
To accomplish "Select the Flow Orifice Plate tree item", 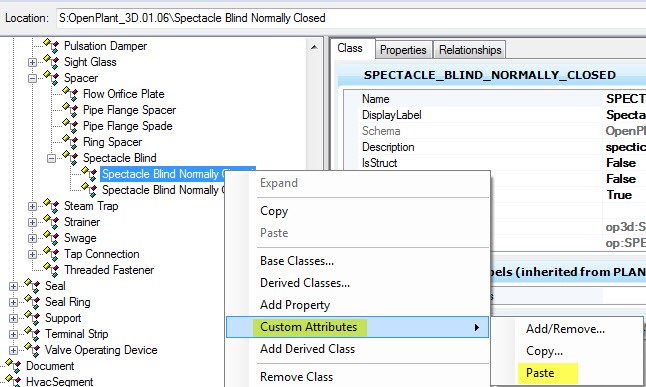I will 124,94.
